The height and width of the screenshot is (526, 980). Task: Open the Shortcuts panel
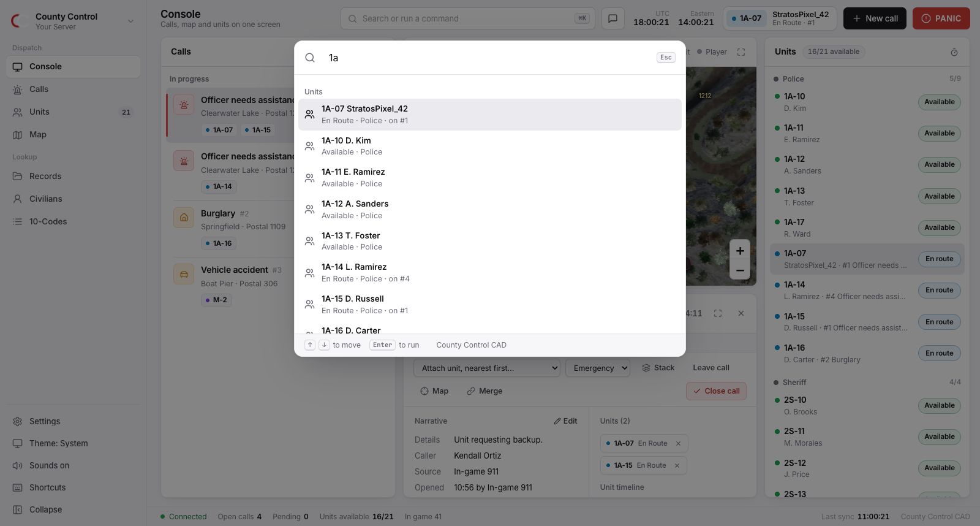[x=73, y=488]
